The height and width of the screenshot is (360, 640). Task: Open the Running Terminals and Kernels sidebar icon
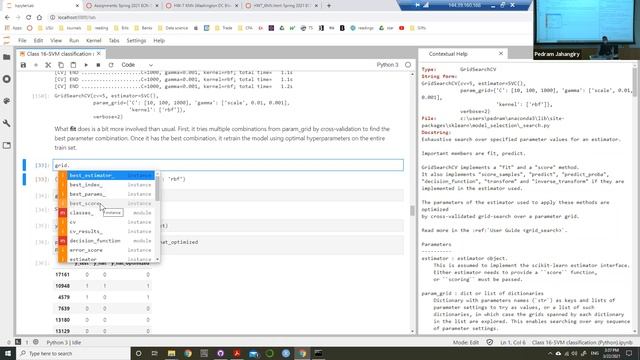click(x=7, y=79)
